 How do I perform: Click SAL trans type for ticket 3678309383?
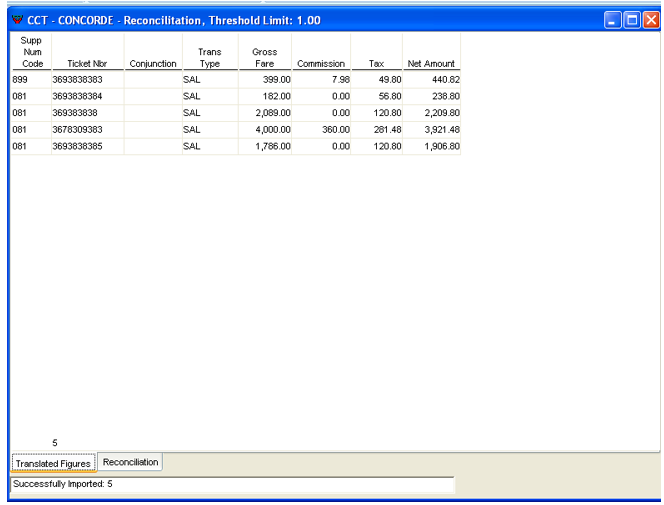(210, 130)
